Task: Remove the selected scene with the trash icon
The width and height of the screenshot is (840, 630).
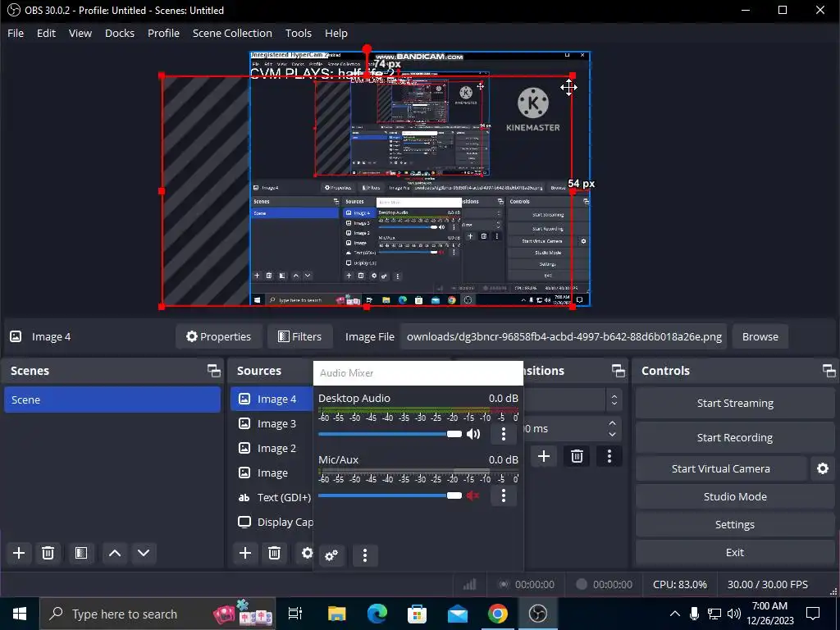Action: [x=48, y=553]
